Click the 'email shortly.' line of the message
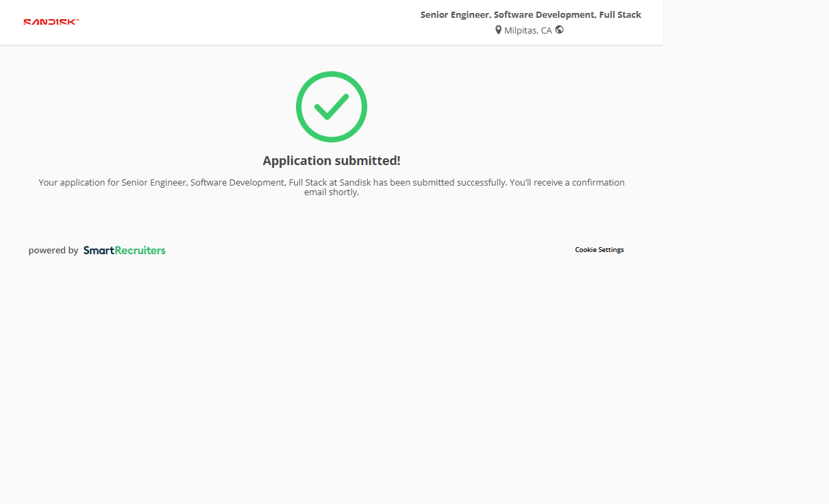The height and width of the screenshot is (504, 829). coord(332,192)
